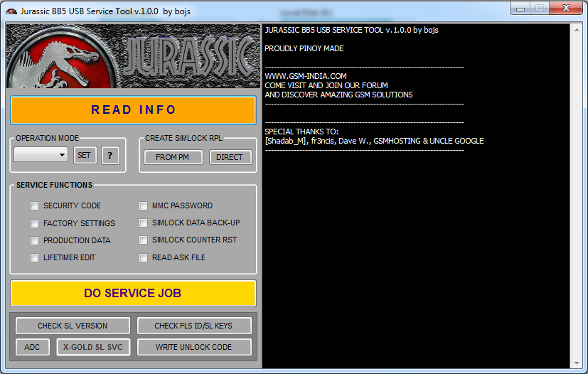
Task: Click CHECK FLS ID/SL KEYS button
Action: (x=194, y=326)
